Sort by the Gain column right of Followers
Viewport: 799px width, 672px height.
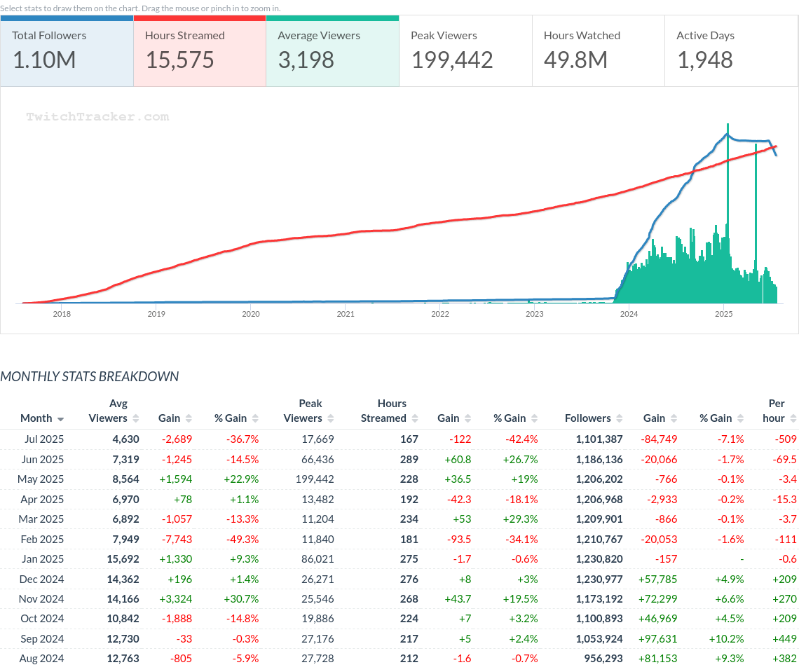(674, 418)
